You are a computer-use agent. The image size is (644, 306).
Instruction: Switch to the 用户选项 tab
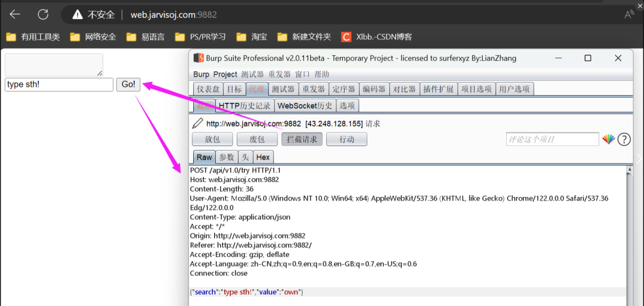[x=515, y=89]
